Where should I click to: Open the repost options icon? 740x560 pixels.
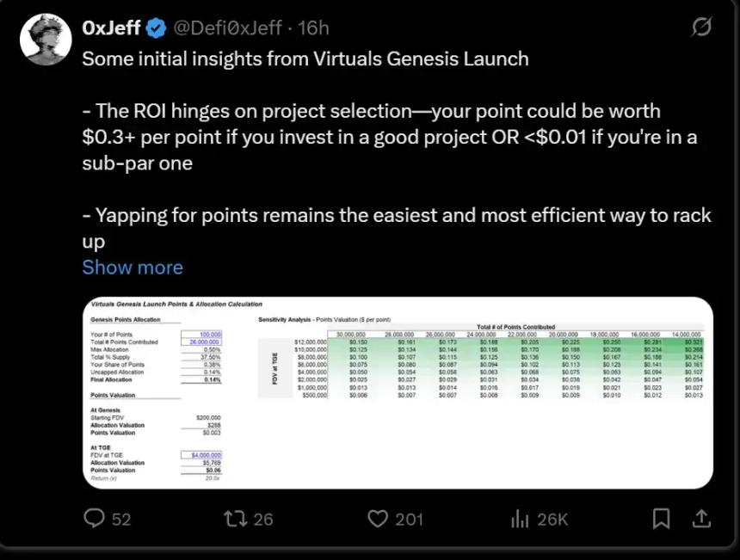click(x=234, y=519)
